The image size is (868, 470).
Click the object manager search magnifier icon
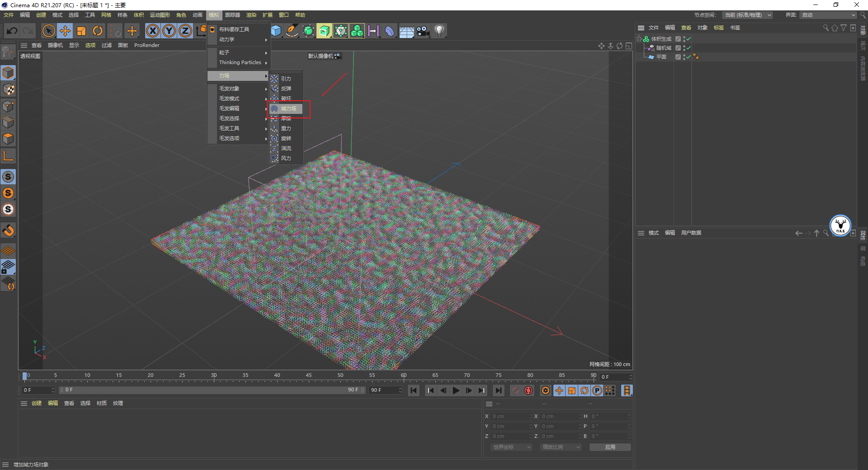[826, 28]
